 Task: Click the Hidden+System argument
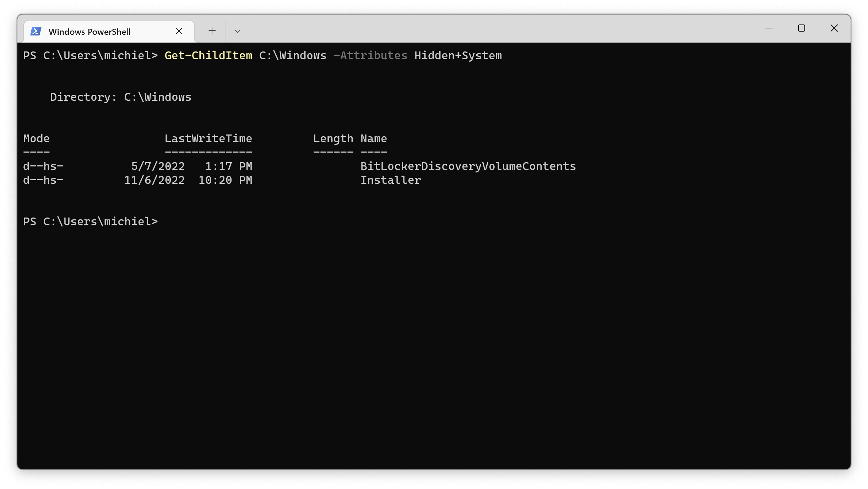coord(458,56)
